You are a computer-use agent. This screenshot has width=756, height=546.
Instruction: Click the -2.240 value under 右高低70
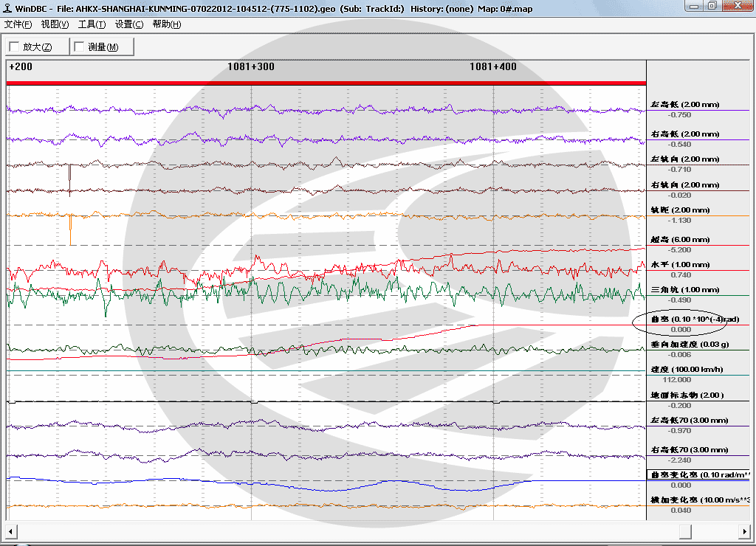coord(679,460)
